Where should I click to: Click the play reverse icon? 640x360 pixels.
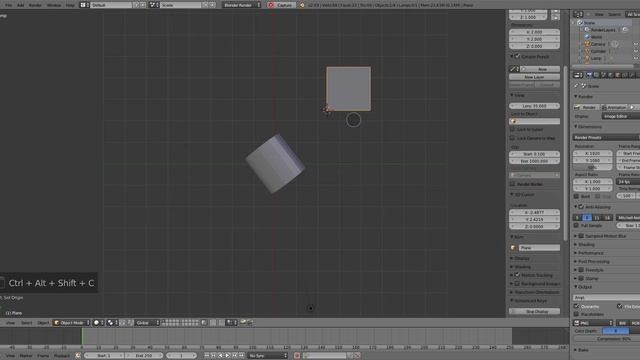coord(221,356)
